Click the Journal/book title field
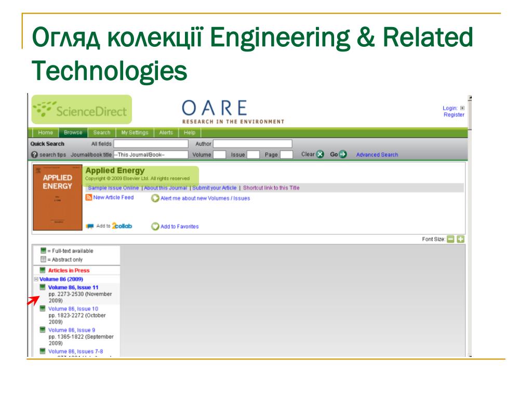This screenshot has width=532, height=399. point(151,155)
